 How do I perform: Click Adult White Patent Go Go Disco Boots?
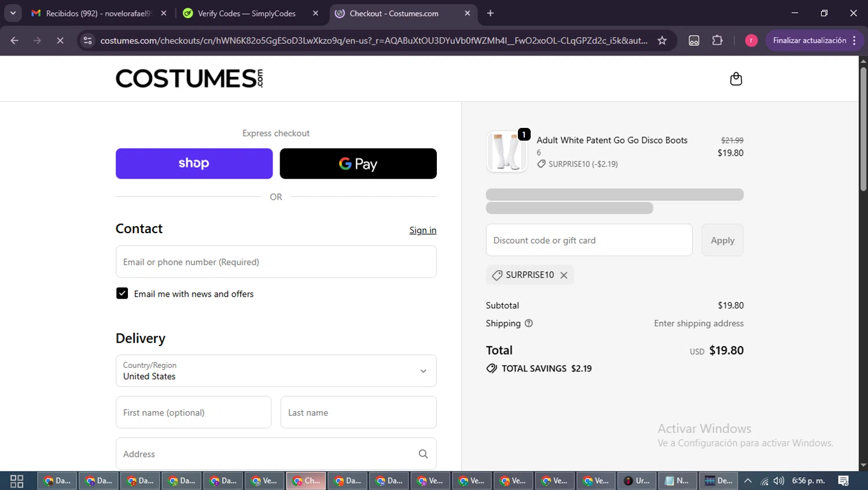[612, 140]
